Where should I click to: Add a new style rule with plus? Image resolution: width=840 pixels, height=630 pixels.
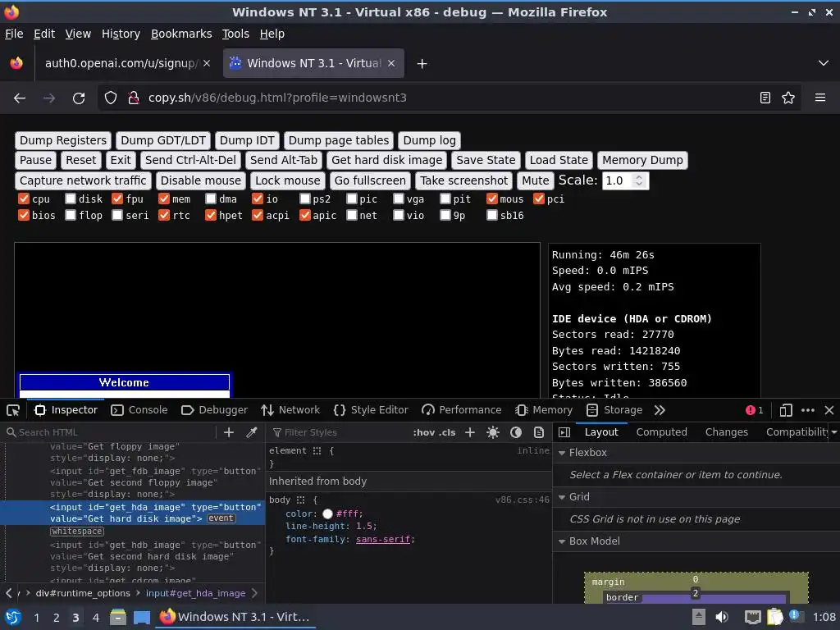[470, 432]
